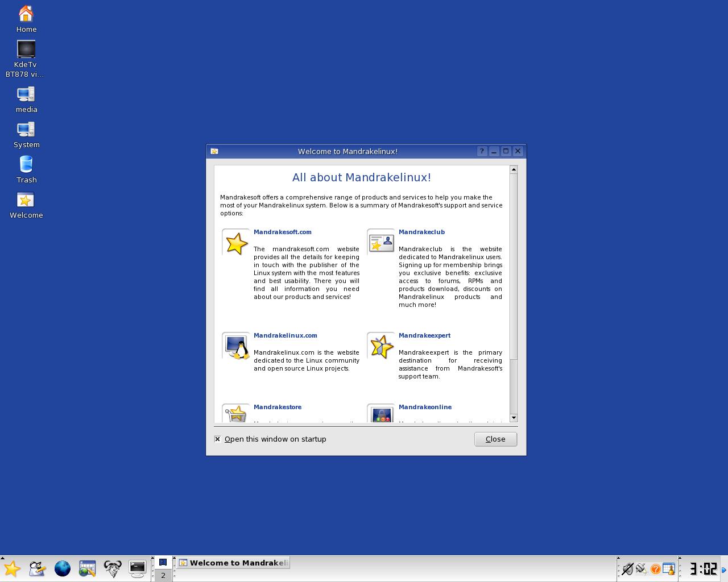Click the vertical scrollbar handle
728x582 pixels.
514,267
